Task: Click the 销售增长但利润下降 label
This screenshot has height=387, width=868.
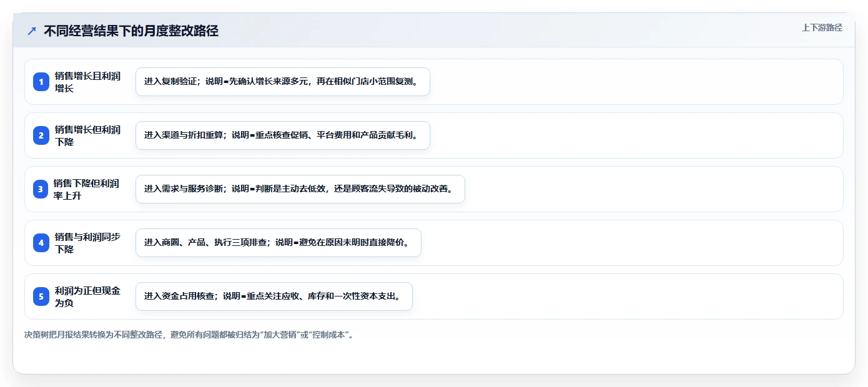Action: tap(88, 135)
